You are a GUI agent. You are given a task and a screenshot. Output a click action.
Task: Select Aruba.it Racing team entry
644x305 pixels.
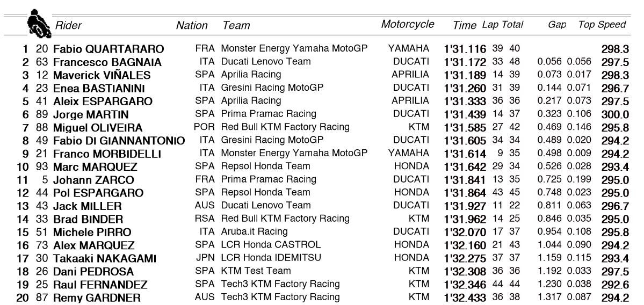254,231
